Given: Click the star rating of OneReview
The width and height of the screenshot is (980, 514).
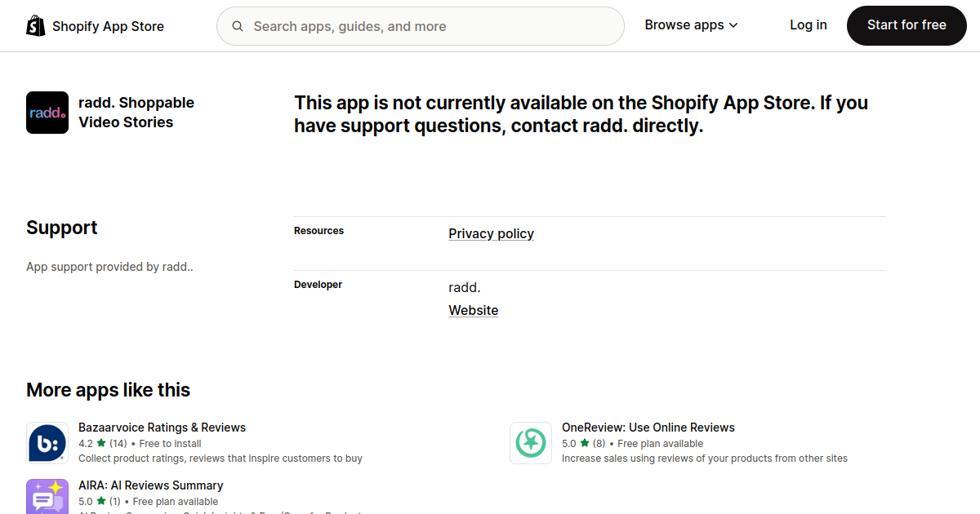Looking at the screenshot, I should click(x=585, y=443).
